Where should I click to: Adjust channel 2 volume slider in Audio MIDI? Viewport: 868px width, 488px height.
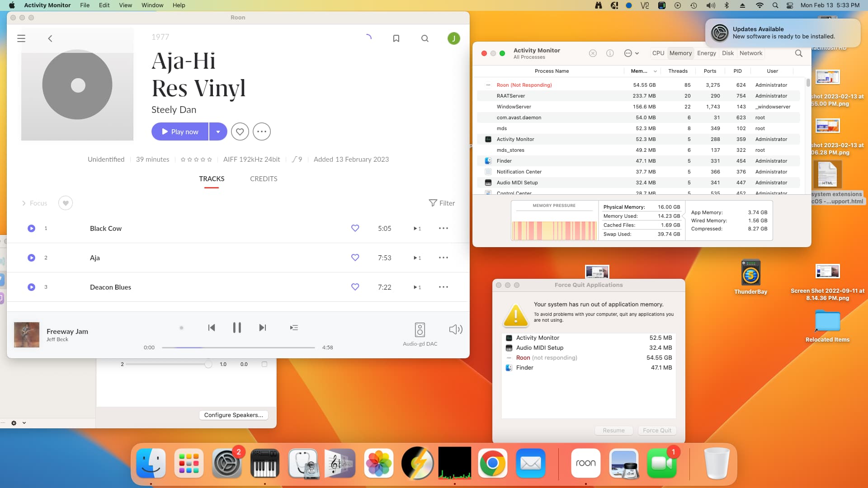tap(208, 364)
